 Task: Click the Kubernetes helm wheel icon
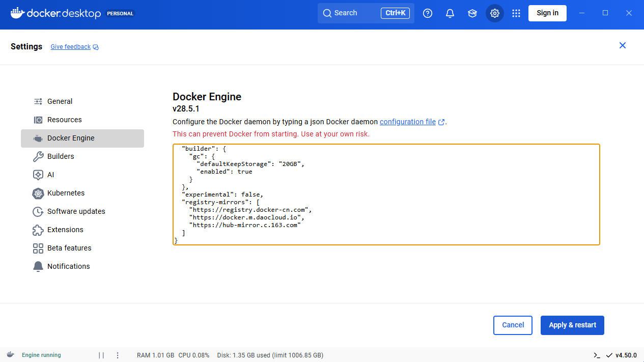coord(38,193)
